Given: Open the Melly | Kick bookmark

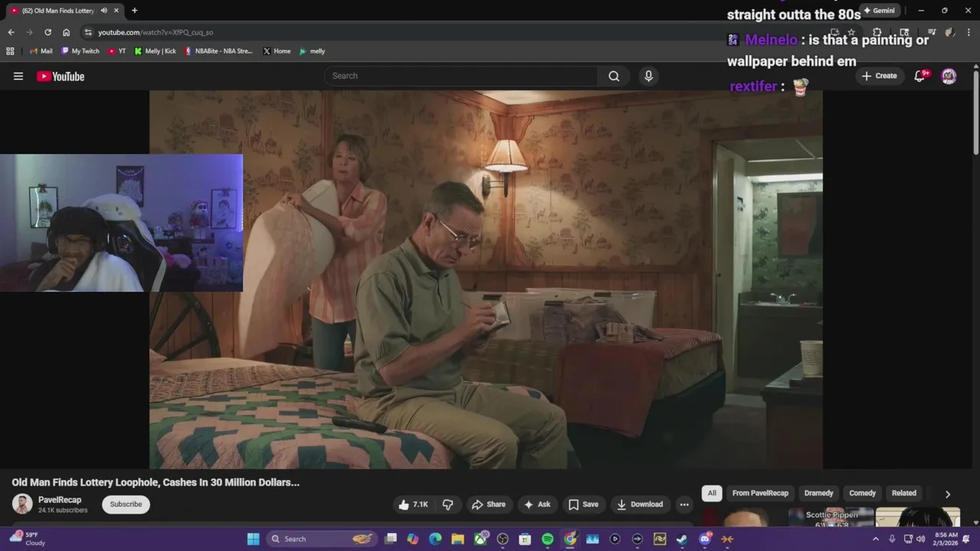Looking at the screenshot, I should pyautogui.click(x=155, y=51).
